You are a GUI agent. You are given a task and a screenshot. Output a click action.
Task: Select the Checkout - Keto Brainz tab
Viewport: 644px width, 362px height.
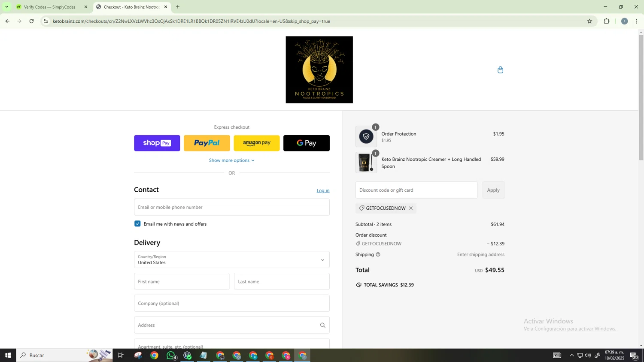tap(132, 7)
